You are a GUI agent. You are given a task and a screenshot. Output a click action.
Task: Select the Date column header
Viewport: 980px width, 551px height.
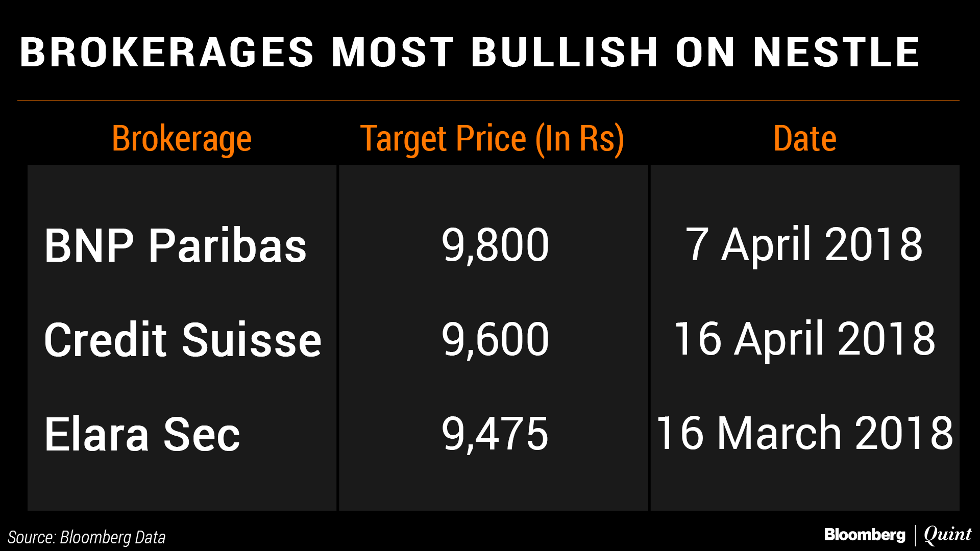point(804,139)
